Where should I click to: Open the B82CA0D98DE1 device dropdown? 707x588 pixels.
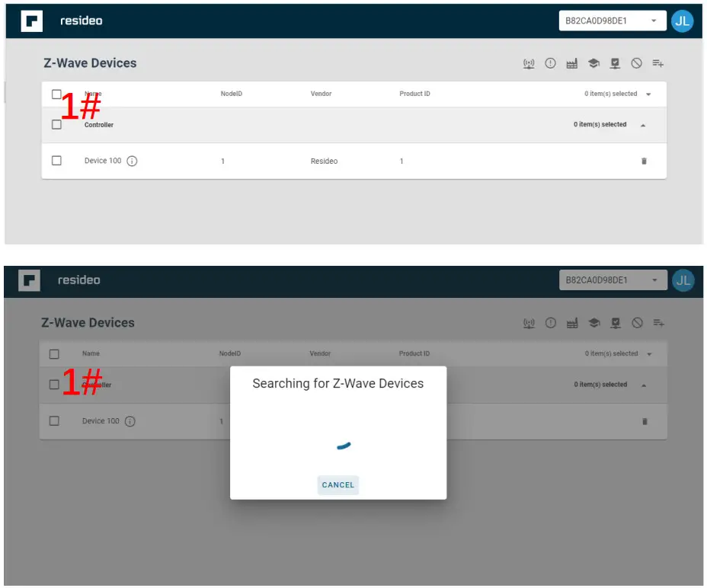click(608, 21)
